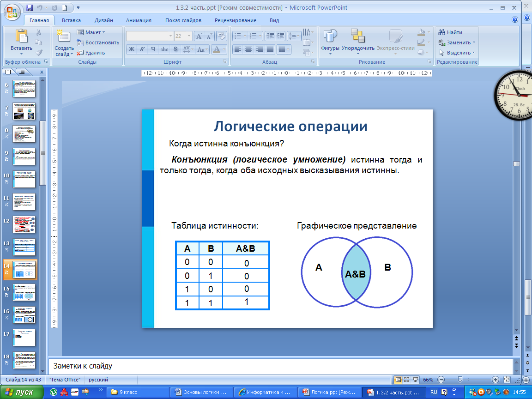Create a new document from the quick access toolbar

click(x=65, y=7)
